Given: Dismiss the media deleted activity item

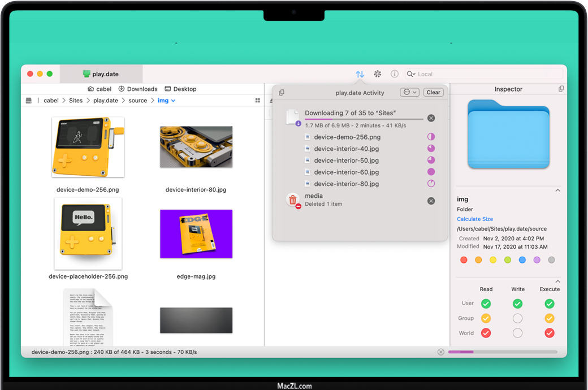Looking at the screenshot, I should [x=431, y=201].
